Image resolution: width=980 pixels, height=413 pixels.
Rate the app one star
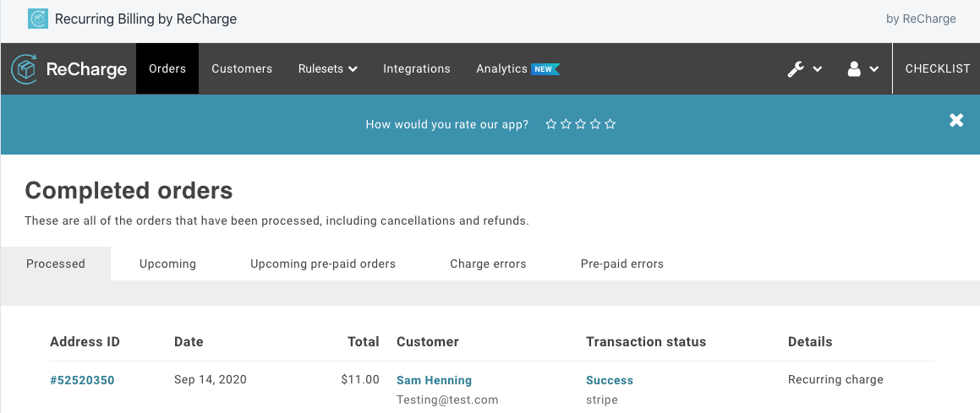coord(551,124)
